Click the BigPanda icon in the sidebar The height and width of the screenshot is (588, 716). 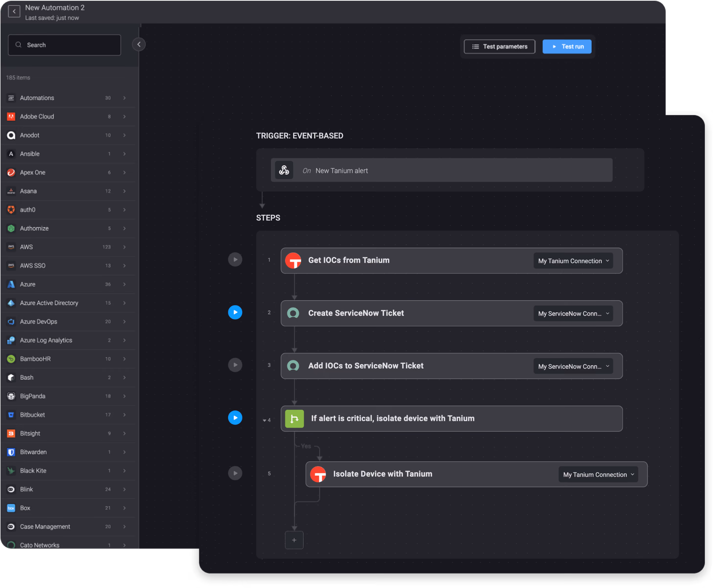pyautogui.click(x=11, y=396)
